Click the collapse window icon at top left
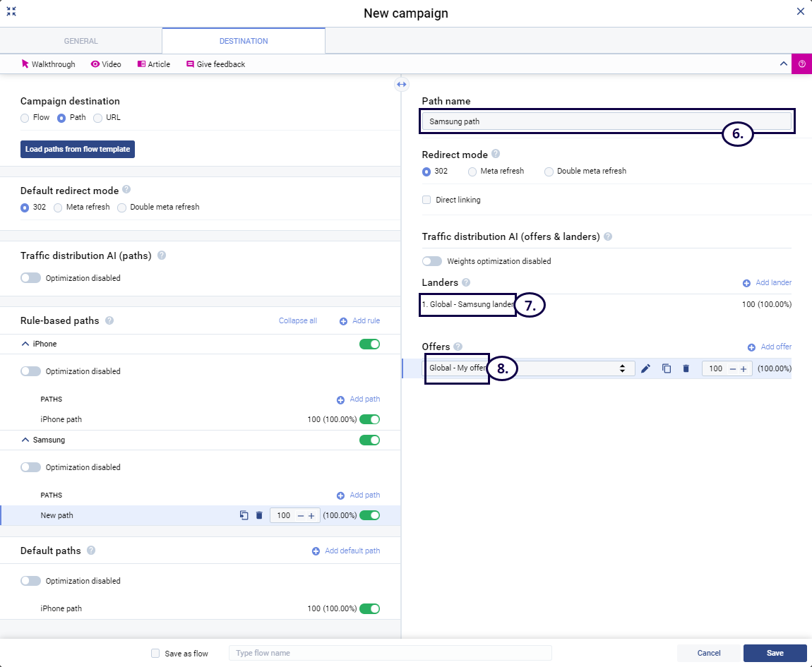Screen dimensions: 812x667 click(11, 11)
